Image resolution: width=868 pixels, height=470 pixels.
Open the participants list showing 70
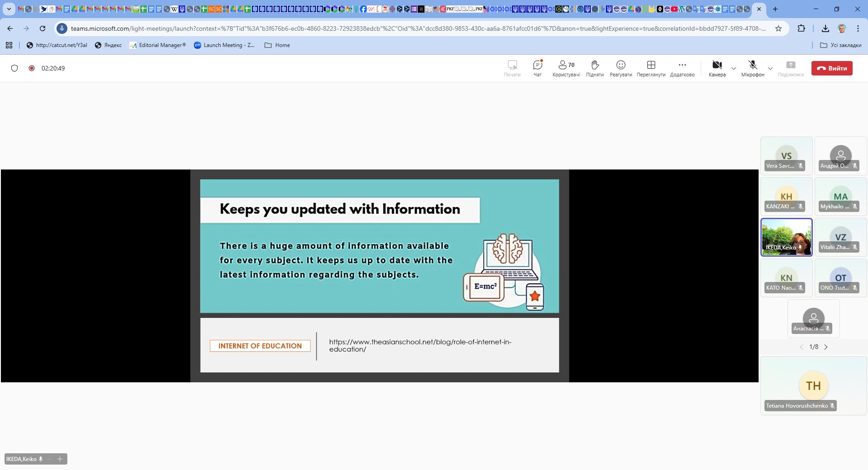click(566, 68)
